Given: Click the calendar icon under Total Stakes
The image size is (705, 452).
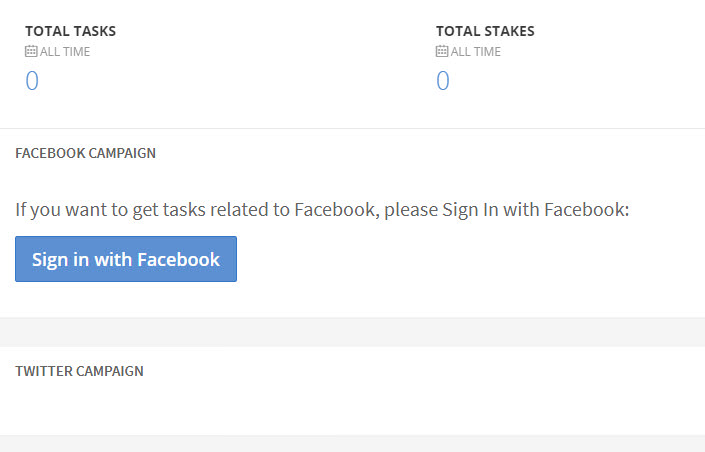Looking at the screenshot, I should click(x=442, y=51).
